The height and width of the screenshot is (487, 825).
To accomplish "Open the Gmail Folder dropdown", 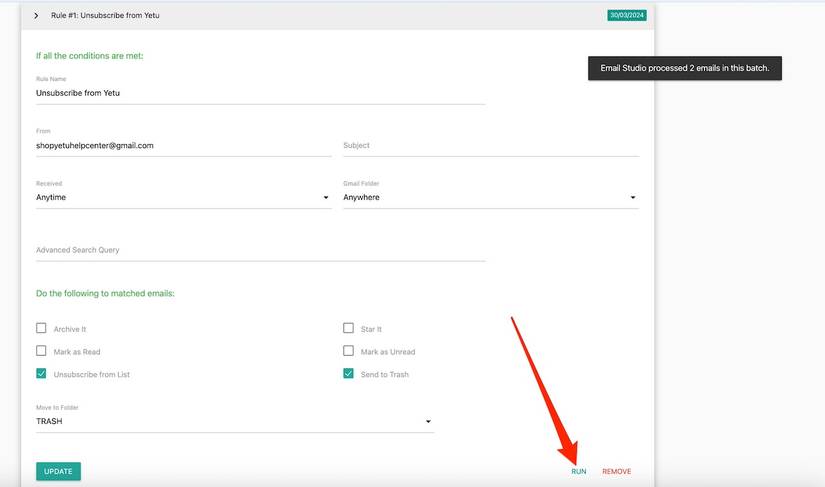I will [490, 198].
